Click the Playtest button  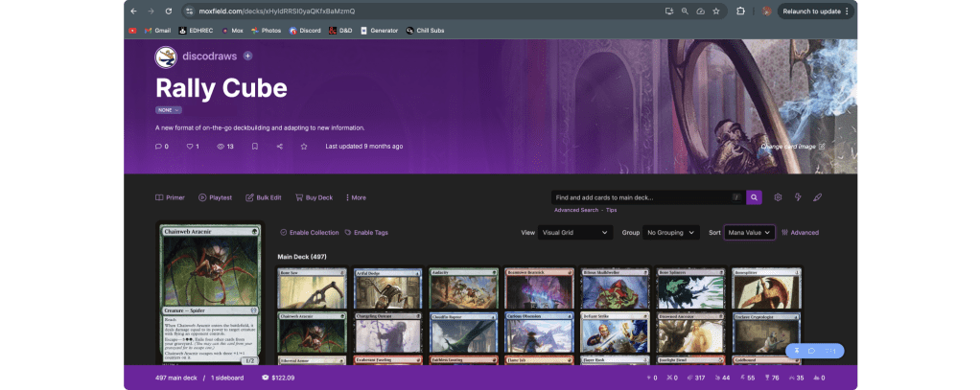(216, 197)
